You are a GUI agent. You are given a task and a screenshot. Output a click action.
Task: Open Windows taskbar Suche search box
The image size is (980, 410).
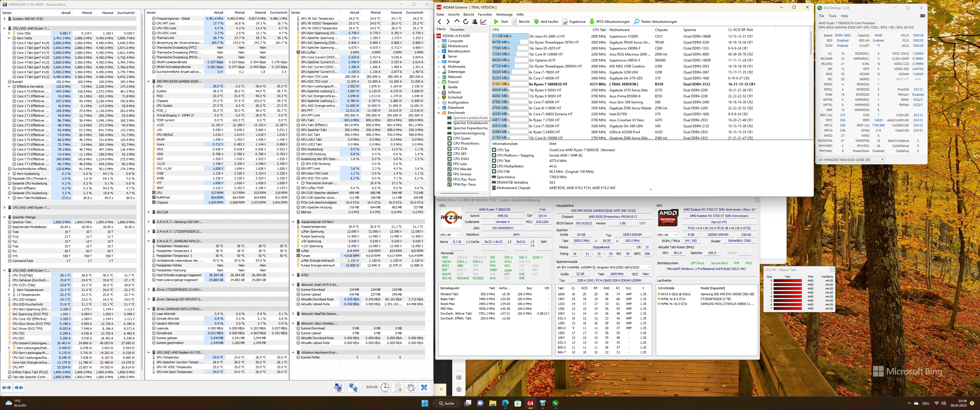coord(447,403)
